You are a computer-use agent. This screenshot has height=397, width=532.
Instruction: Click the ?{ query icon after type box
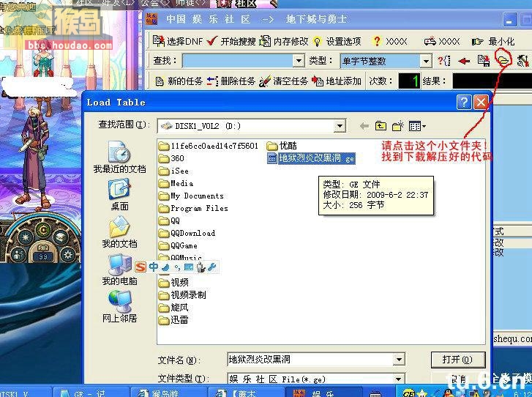click(x=443, y=61)
